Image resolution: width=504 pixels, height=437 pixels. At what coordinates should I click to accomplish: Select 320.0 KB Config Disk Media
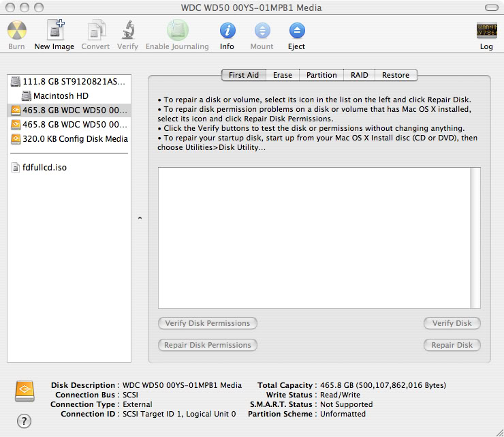(x=69, y=138)
